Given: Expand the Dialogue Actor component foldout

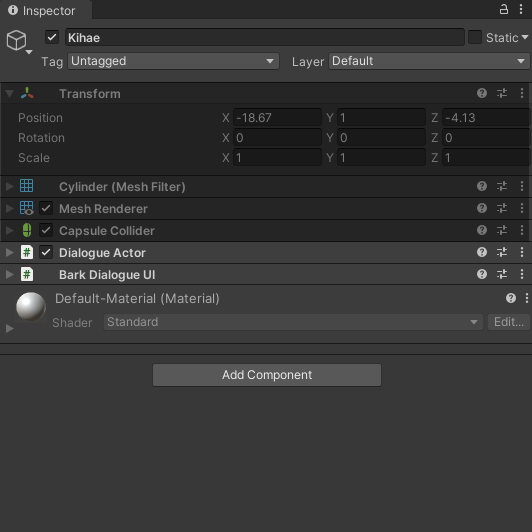Looking at the screenshot, I should tap(10, 252).
